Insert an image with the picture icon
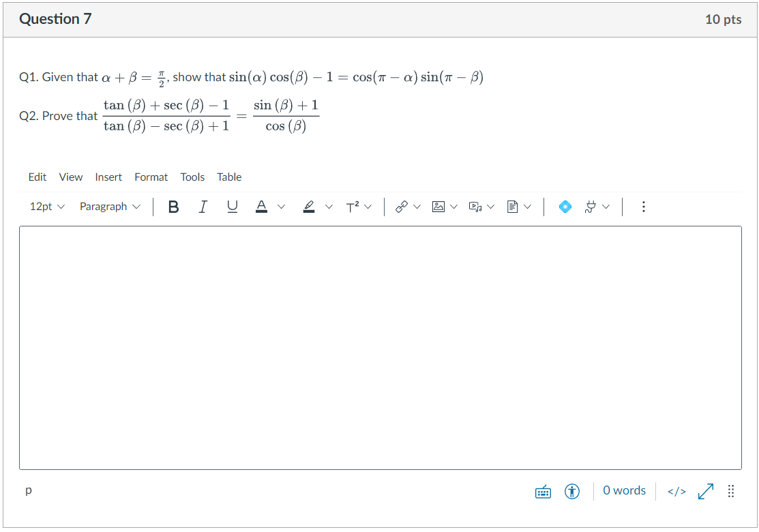This screenshot has width=759, height=532. coord(438,207)
